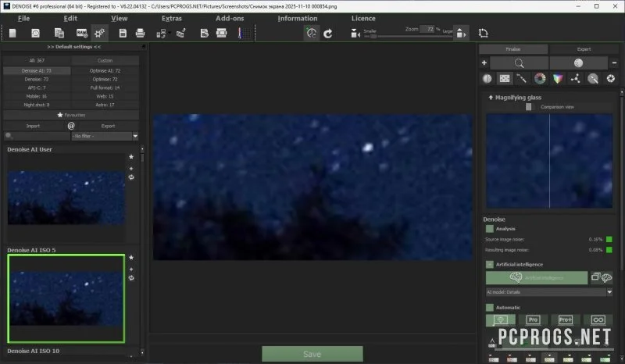Open the device export icon with arrow
625x364 pixels.
[x=162, y=34]
